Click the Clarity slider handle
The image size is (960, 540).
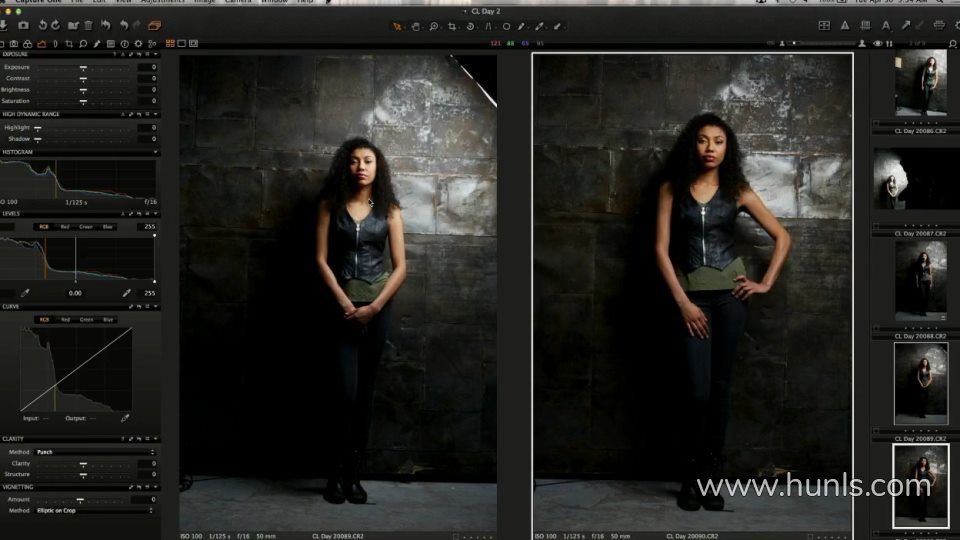83,464
